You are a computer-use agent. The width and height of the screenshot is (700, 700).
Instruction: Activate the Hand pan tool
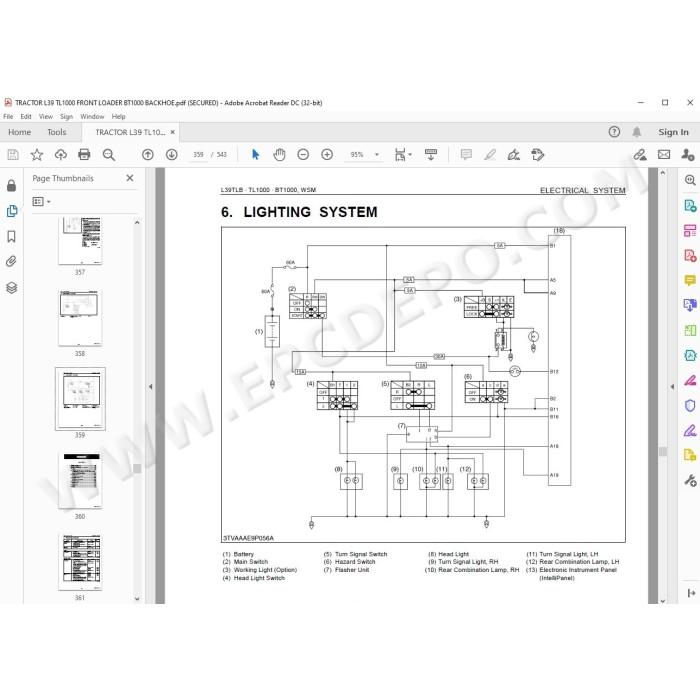[x=279, y=155]
